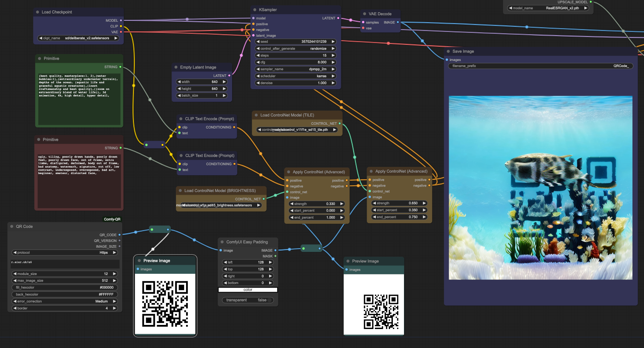Click the Comfy-QR badge label

point(112,219)
